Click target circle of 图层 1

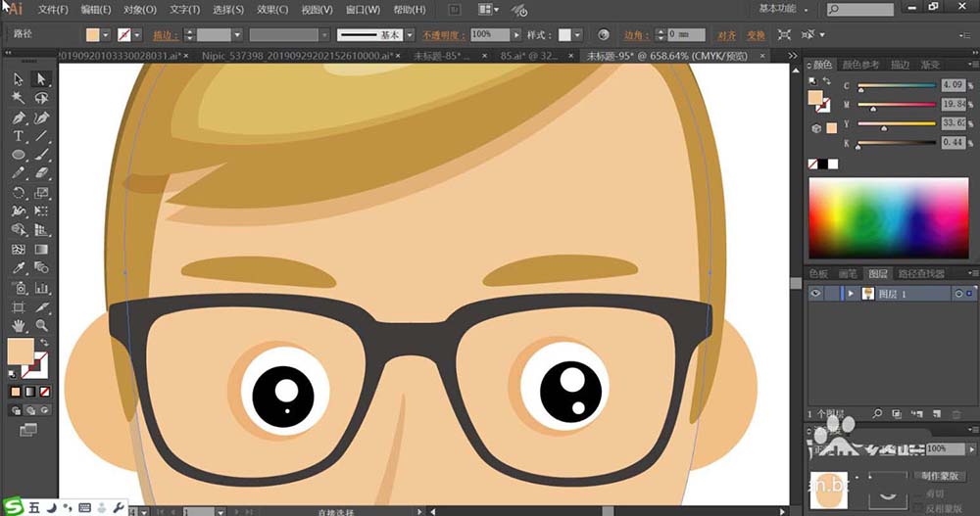pos(958,294)
